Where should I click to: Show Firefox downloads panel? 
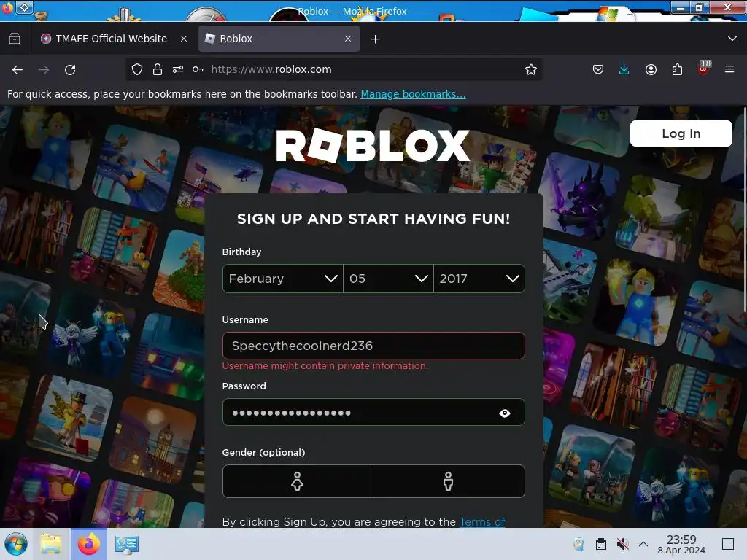coord(624,69)
